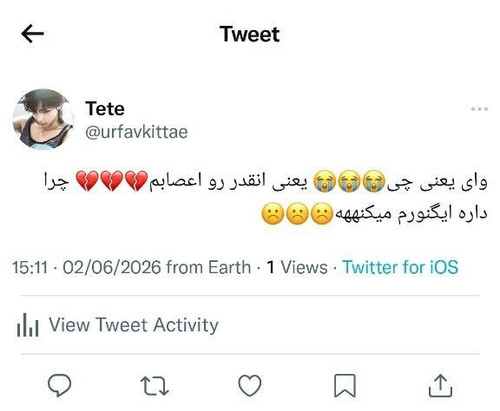This screenshot has height=411, width=500.
Task: Tap the frowning face emojis in tweet
Action: 297,214
